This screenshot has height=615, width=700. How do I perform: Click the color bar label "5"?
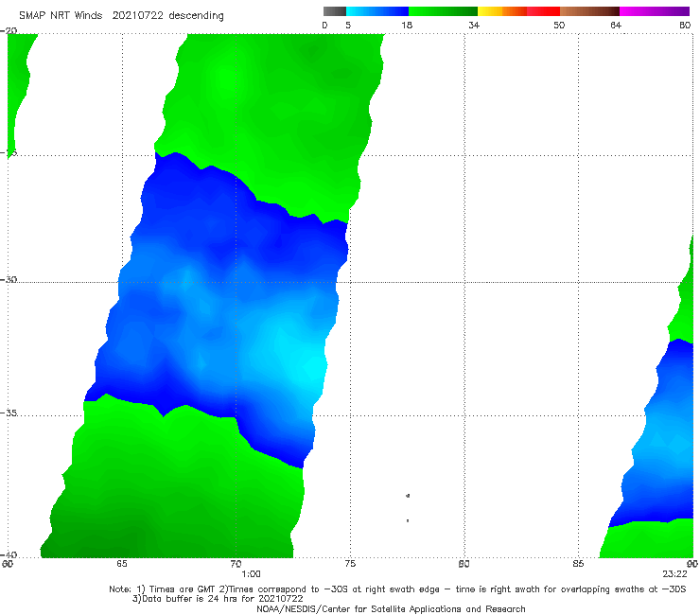(x=348, y=25)
